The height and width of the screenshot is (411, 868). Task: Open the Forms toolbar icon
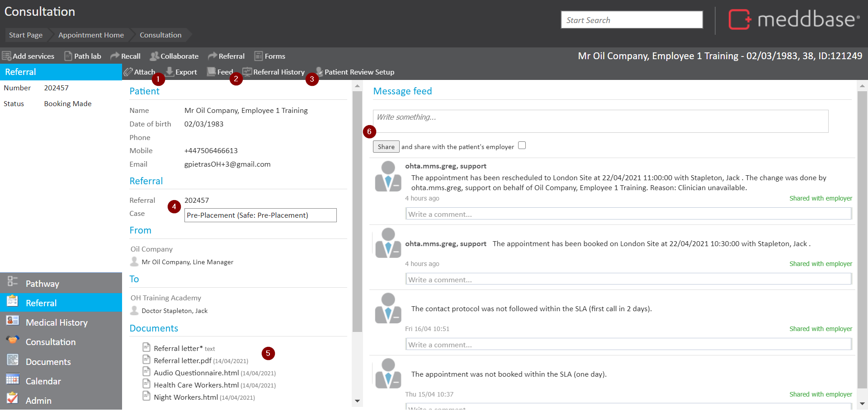point(259,56)
